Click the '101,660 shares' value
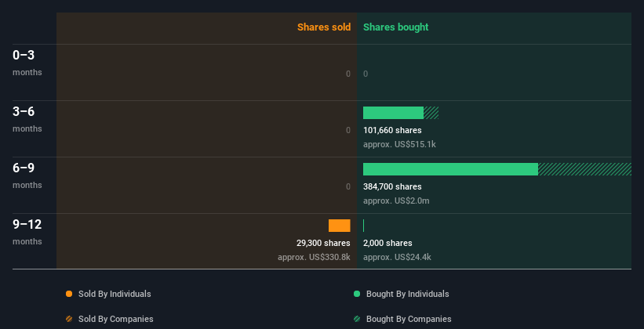 (x=392, y=131)
